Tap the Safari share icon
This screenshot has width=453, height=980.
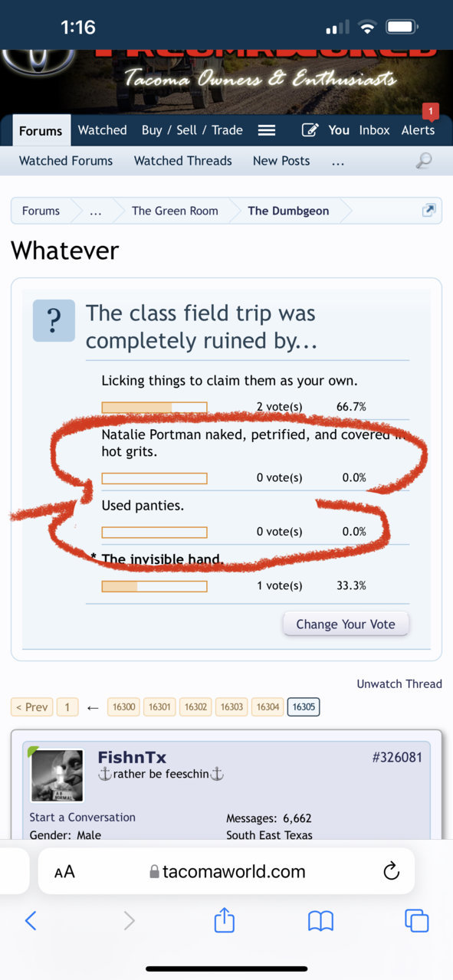tap(224, 919)
